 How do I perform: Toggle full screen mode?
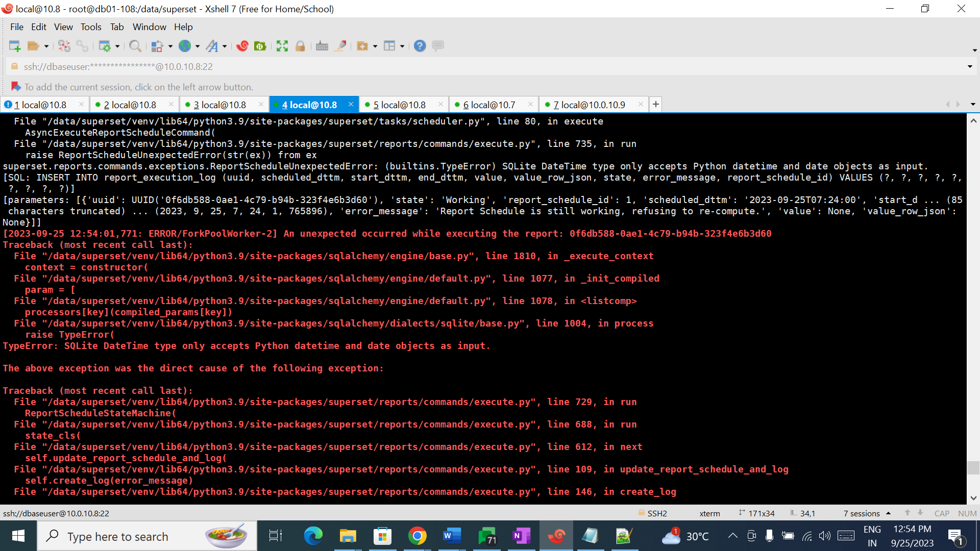click(282, 46)
